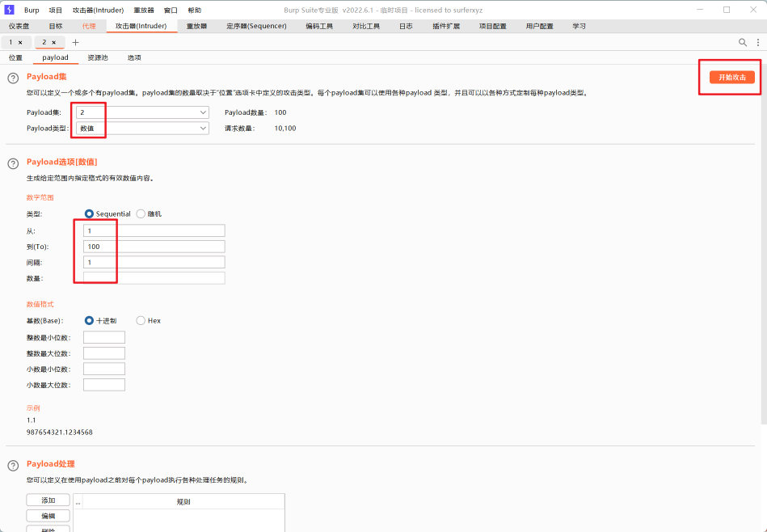
Task: Open the 重放器 menu in menu bar
Action: [144, 11]
